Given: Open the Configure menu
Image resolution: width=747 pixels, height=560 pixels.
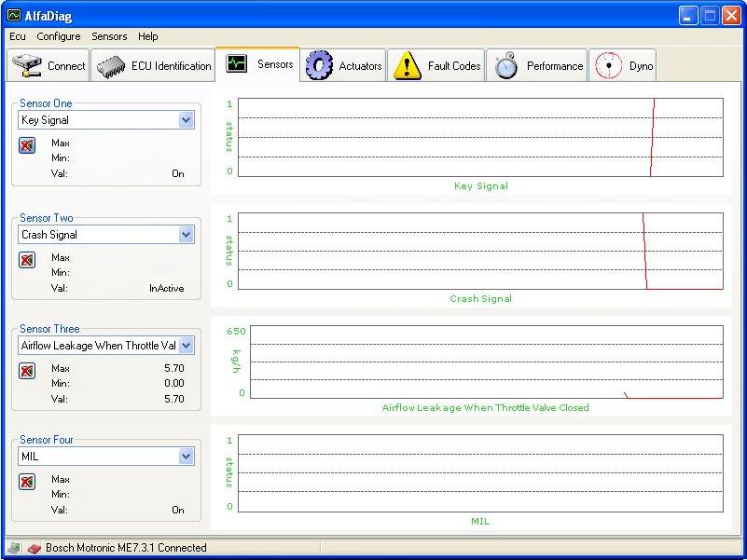Looking at the screenshot, I should tap(59, 36).
